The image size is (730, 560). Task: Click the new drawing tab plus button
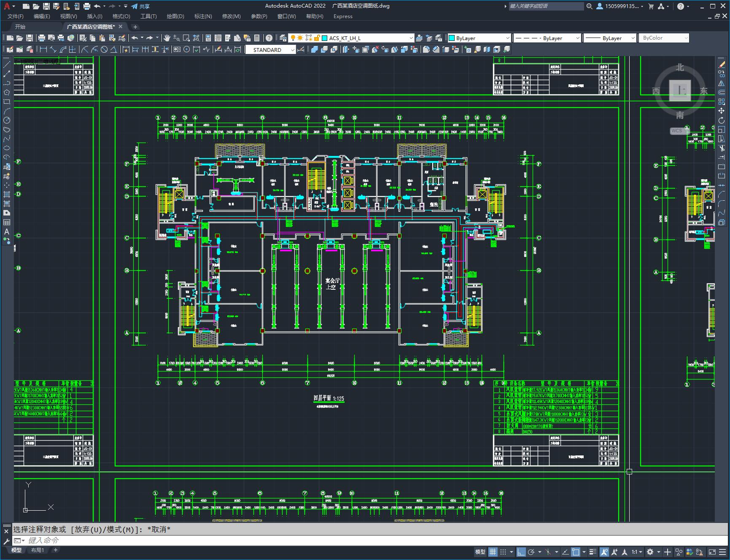tap(135, 27)
